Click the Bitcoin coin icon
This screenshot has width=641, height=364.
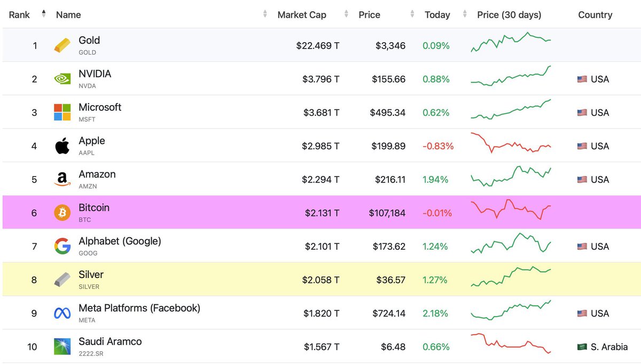[x=61, y=212]
